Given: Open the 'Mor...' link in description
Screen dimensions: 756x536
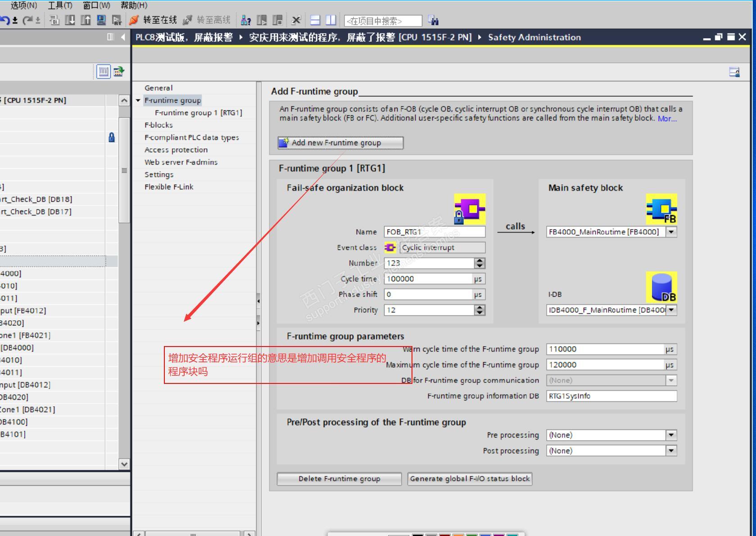Looking at the screenshot, I should click(667, 119).
